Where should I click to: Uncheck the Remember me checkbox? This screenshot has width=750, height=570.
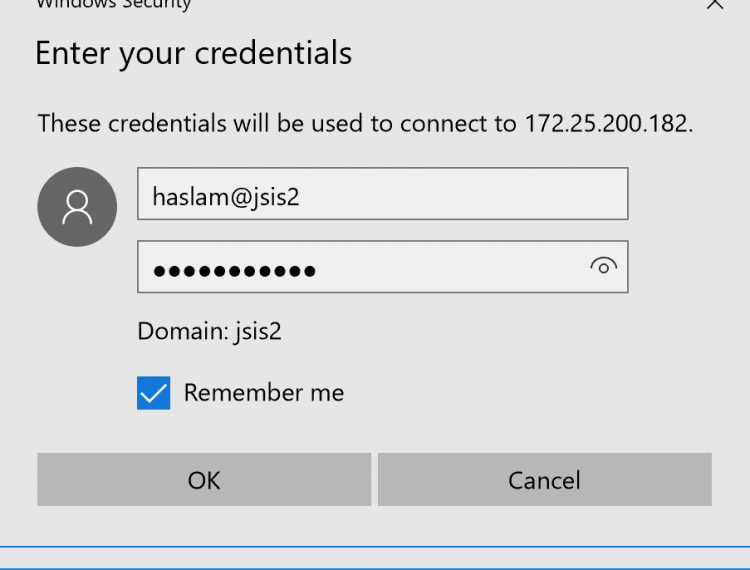(x=154, y=393)
